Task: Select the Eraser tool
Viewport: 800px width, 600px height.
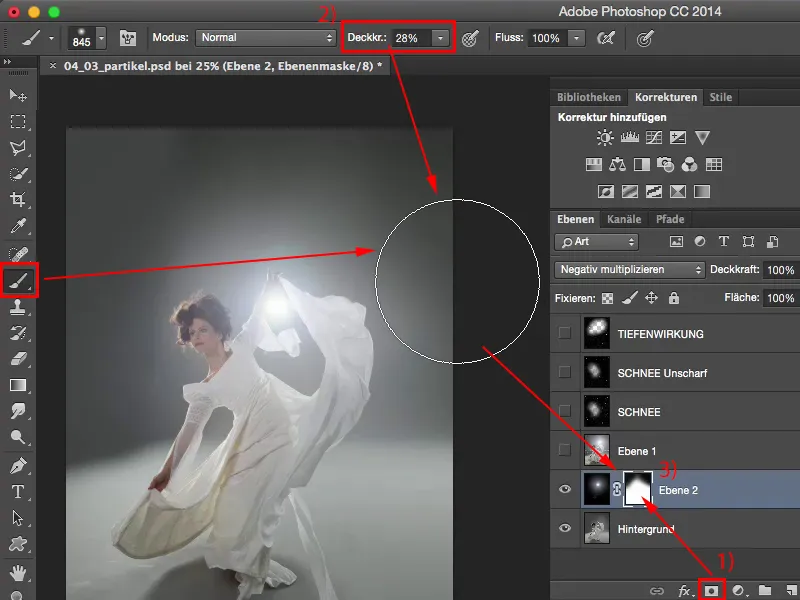Action: 18,359
